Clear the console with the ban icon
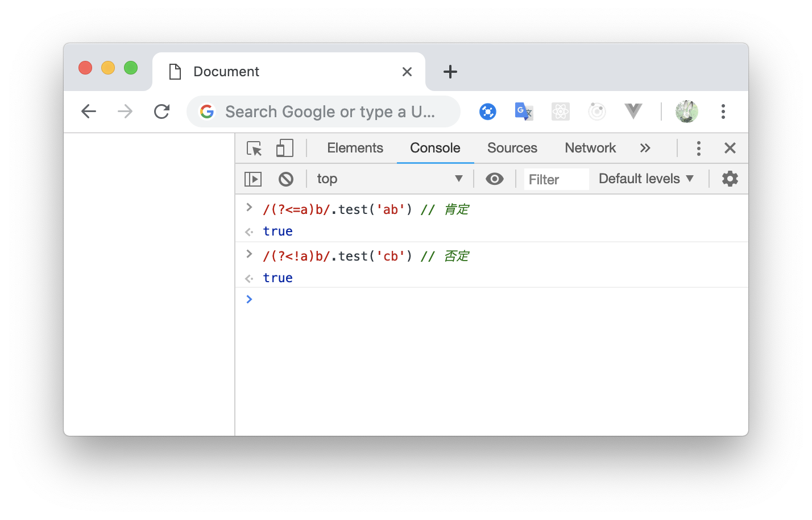Image resolution: width=812 pixels, height=520 pixels. 286,179
